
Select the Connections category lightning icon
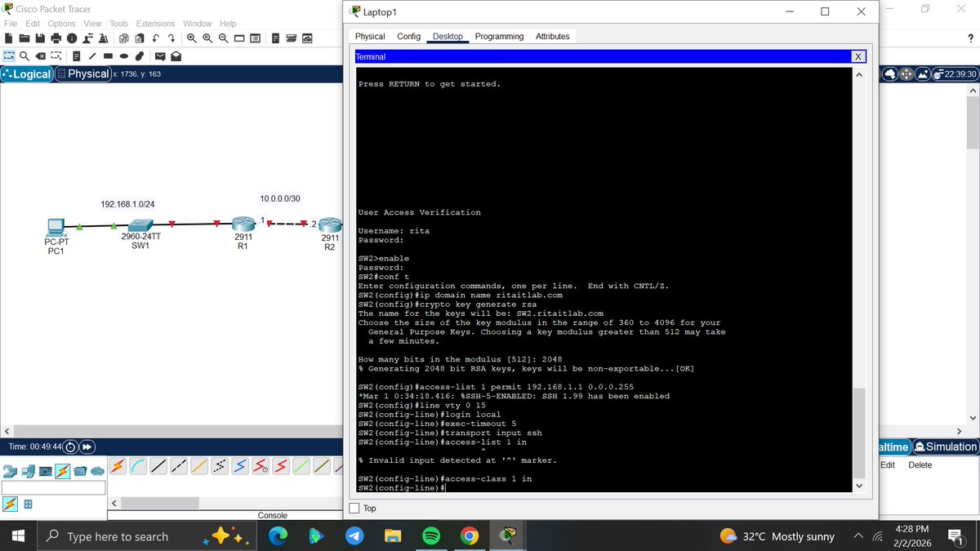(63, 471)
